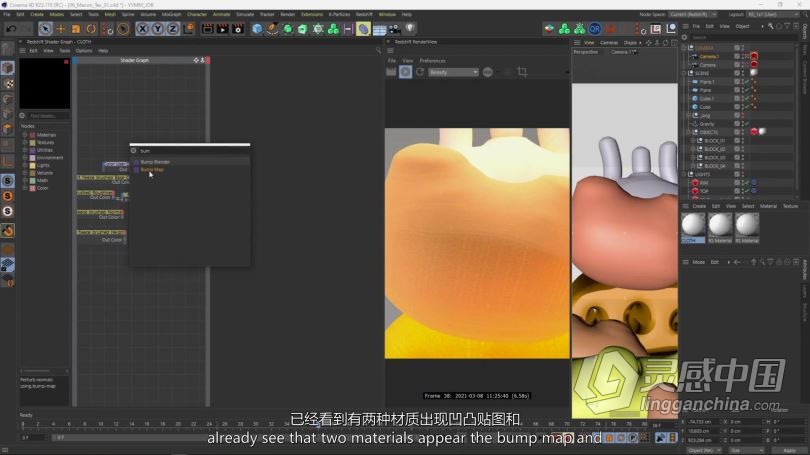Select the Rotate tool circle icon

[x=91, y=29]
